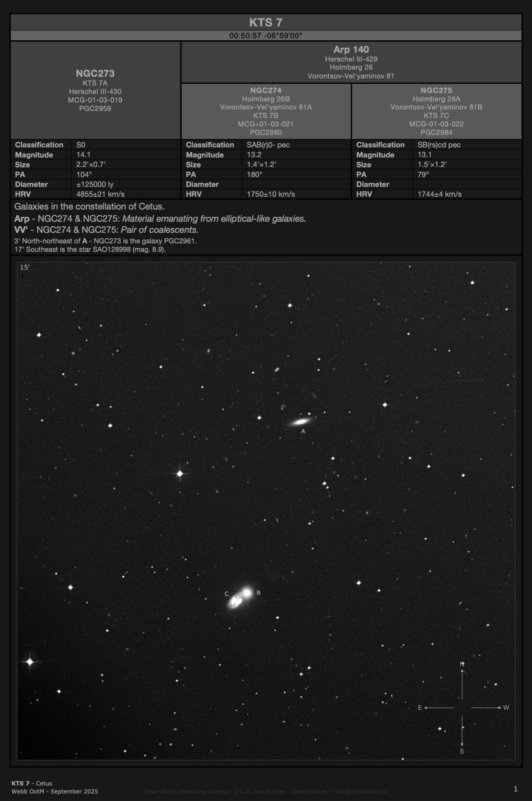The width and height of the screenshot is (532, 801).
Task: Select the PGC2980 designation
Action: pos(266,133)
